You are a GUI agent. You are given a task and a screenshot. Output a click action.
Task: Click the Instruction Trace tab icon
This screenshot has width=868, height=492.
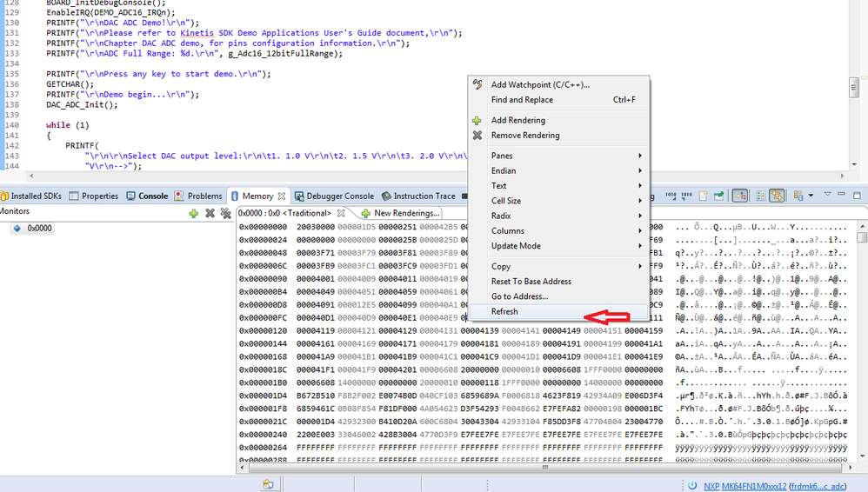tap(386, 196)
